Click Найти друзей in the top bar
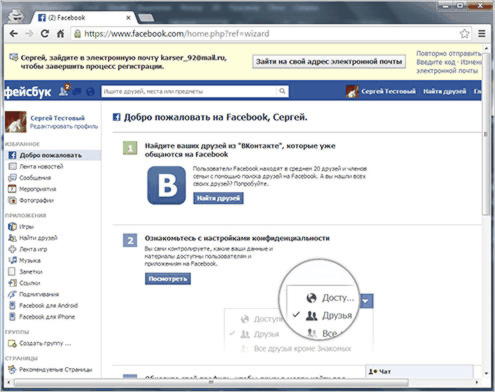Screen dimensions: 495x392 click(x=444, y=91)
